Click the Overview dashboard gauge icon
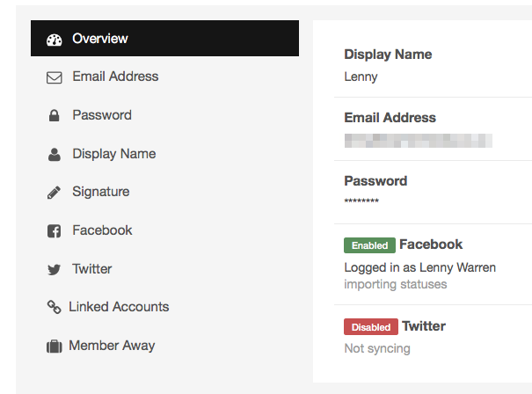 coord(55,40)
